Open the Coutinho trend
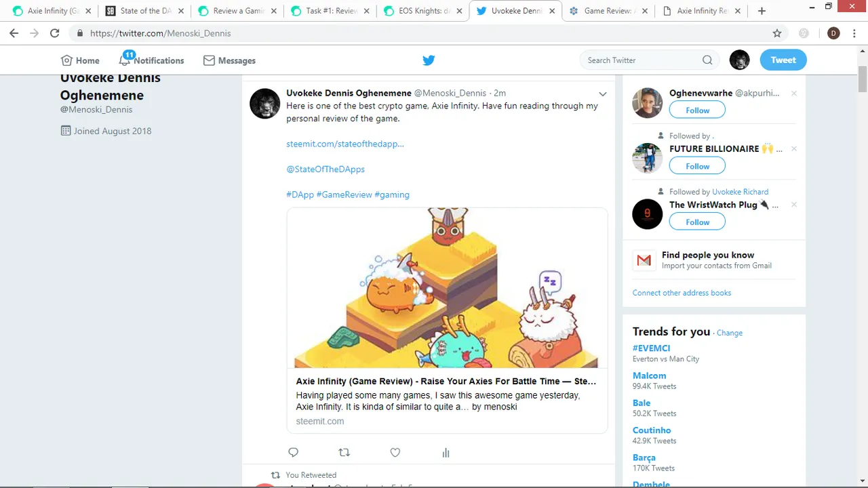The height and width of the screenshot is (488, 868). [652, 430]
